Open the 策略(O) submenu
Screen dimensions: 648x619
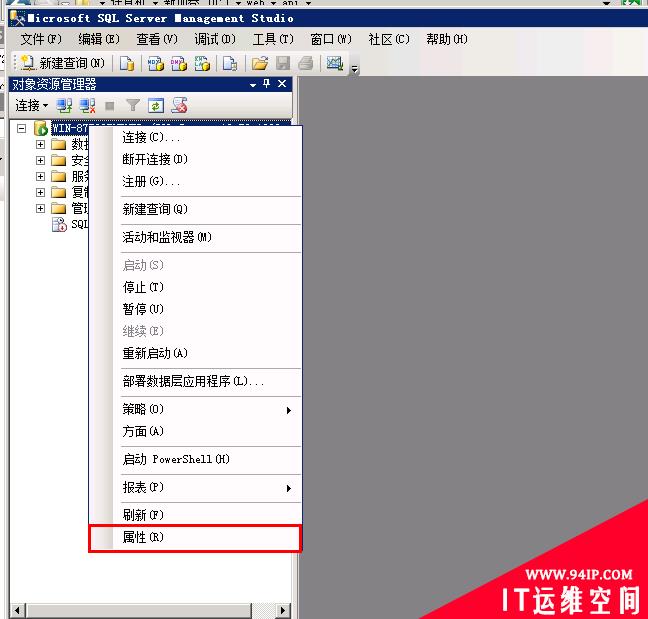[x=195, y=409]
